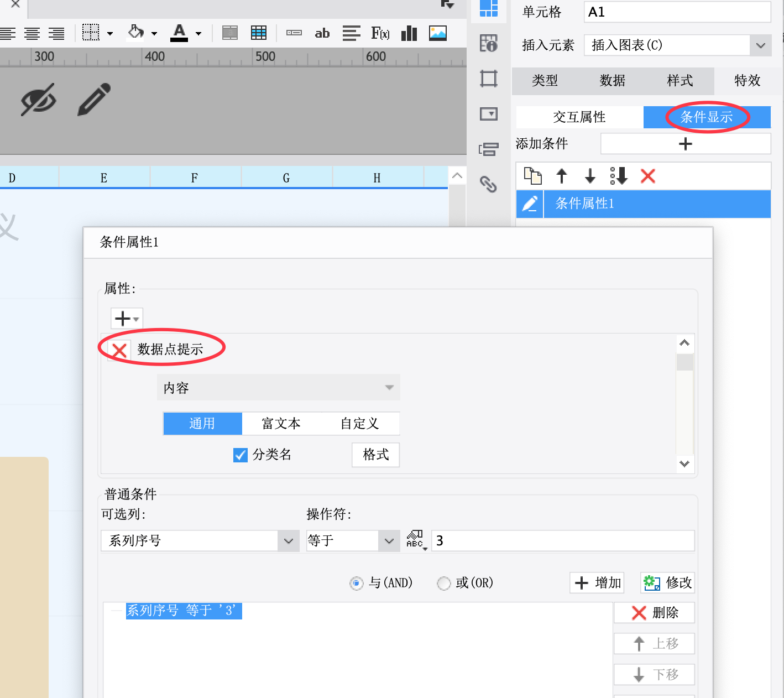Open floating element frame side icon
This screenshot has height=698, width=784.
pyautogui.click(x=489, y=79)
